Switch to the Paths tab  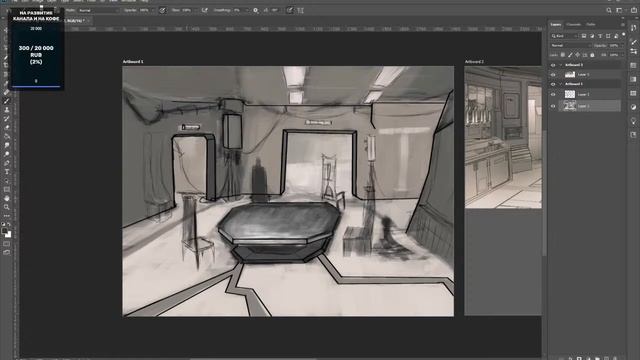(x=590, y=24)
